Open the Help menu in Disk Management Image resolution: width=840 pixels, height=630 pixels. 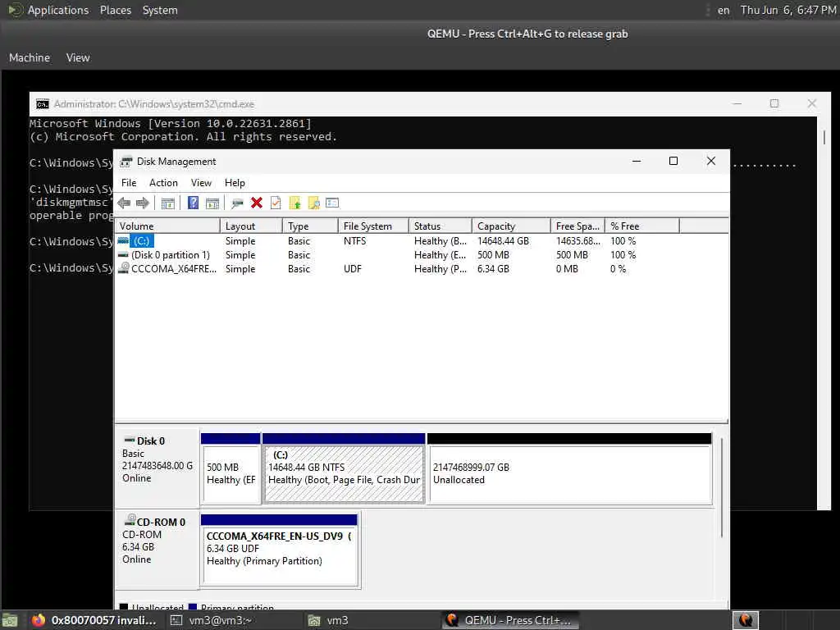pyautogui.click(x=235, y=183)
